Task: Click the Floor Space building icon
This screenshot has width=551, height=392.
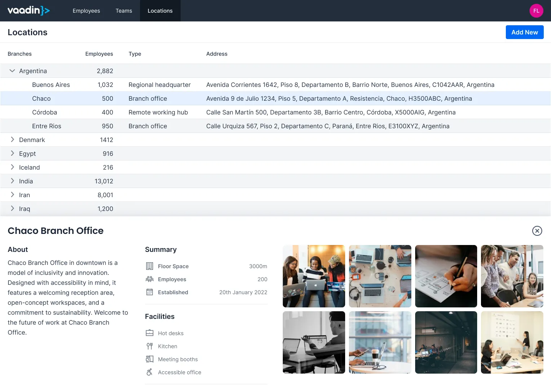Action: click(x=150, y=266)
